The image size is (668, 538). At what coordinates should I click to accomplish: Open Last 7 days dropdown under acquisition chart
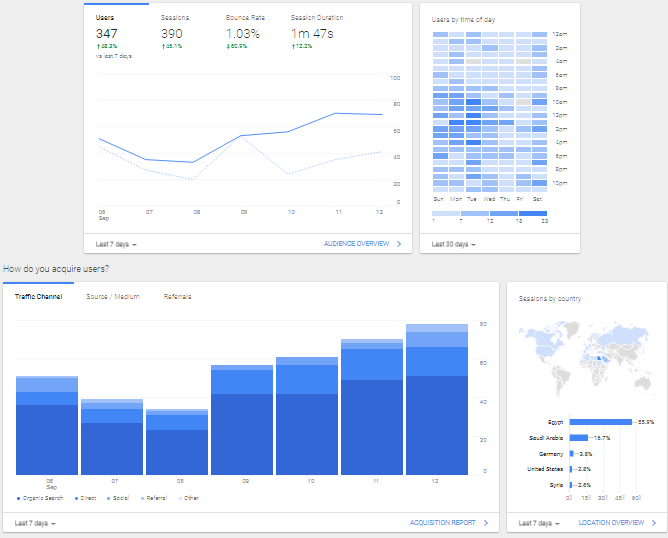click(35, 522)
